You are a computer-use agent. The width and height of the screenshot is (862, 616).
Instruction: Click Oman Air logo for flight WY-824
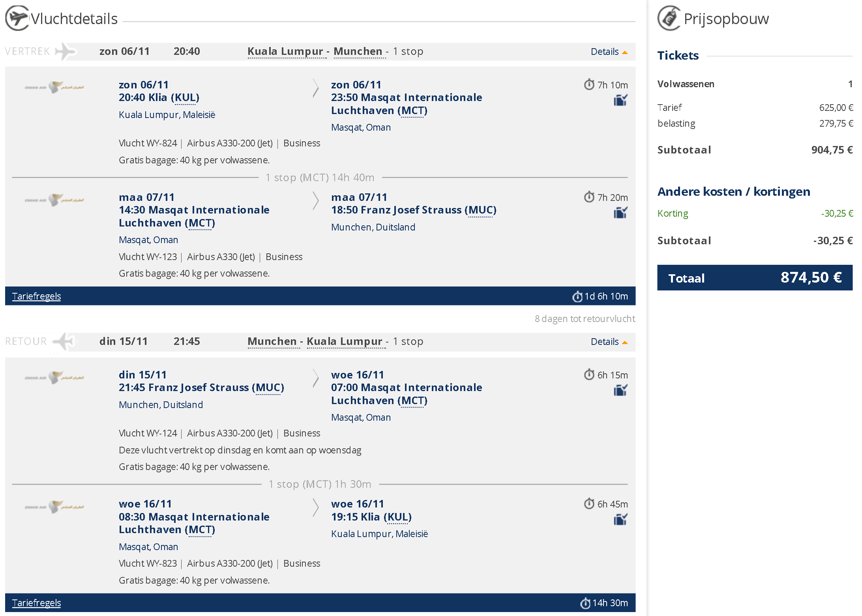coord(54,87)
